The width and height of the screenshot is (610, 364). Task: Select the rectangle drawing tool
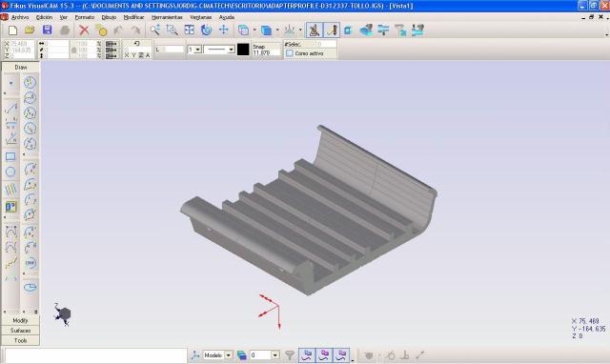[10, 156]
